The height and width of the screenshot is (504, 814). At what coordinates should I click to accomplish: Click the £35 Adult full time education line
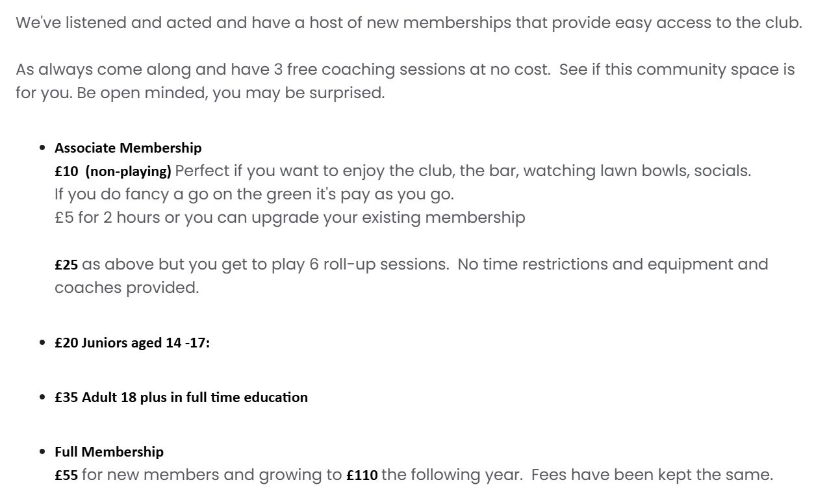[181, 397]
